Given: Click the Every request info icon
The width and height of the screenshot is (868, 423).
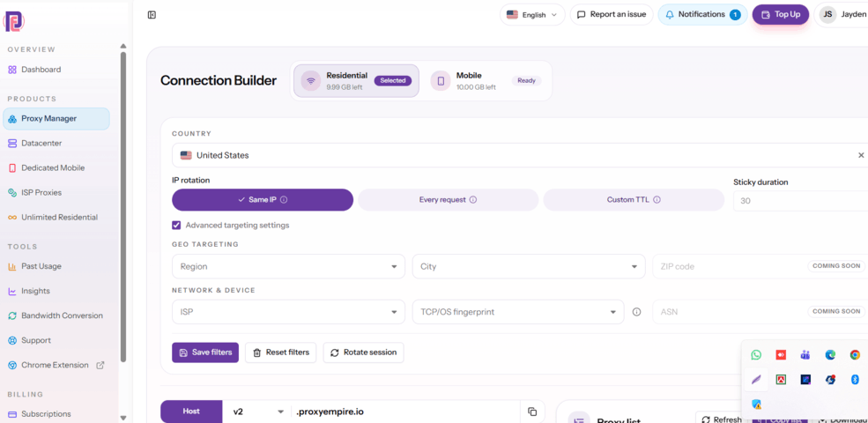Looking at the screenshot, I should click(472, 200).
